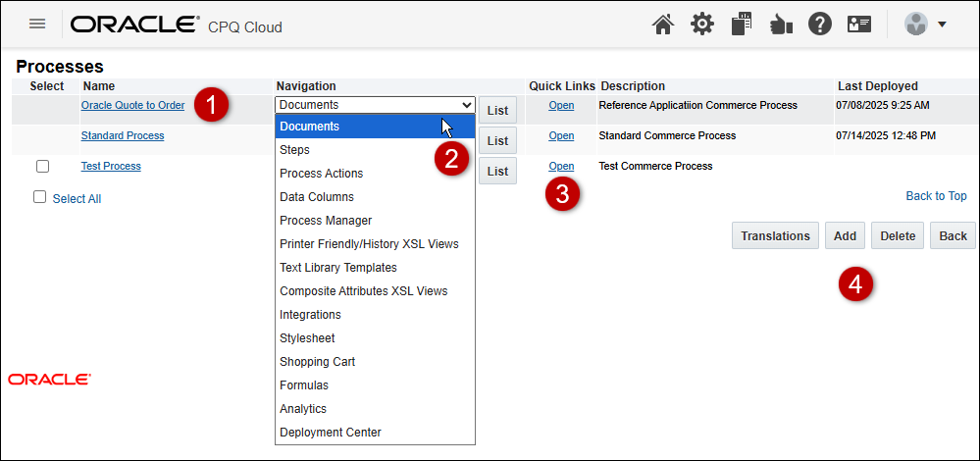Select Integrations option
This screenshot has width=980, height=461.
[375, 314]
